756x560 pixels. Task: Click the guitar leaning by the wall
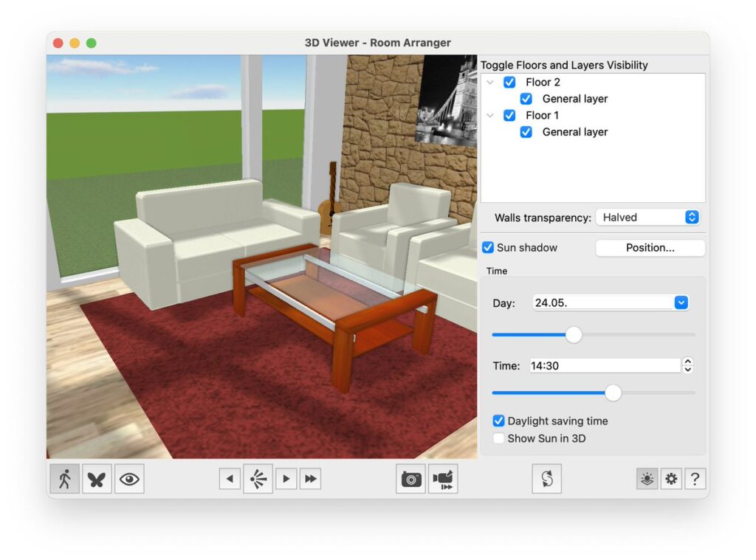329,198
